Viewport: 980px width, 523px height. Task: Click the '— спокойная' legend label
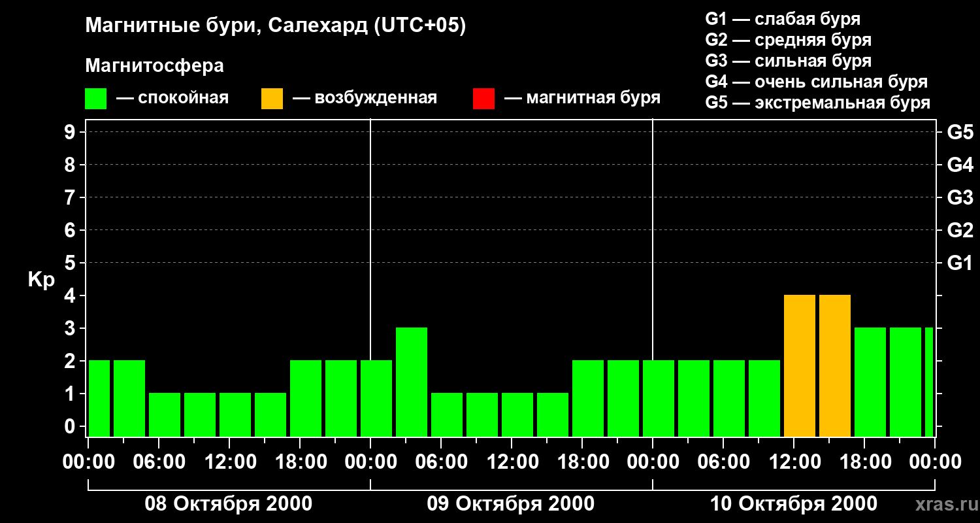pos(172,98)
